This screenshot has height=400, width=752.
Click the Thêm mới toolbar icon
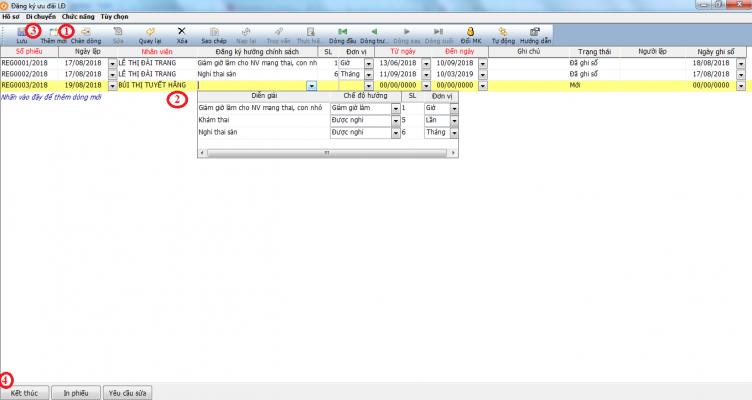coord(54,32)
